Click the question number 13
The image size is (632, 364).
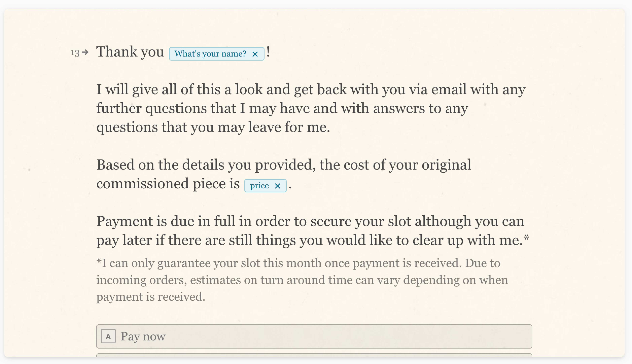tap(75, 53)
